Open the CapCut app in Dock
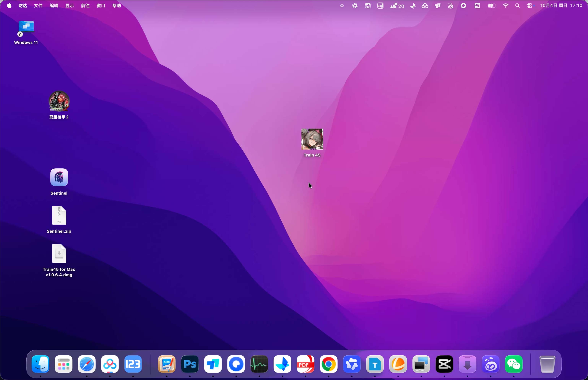The height and width of the screenshot is (380, 588). point(444,364)
